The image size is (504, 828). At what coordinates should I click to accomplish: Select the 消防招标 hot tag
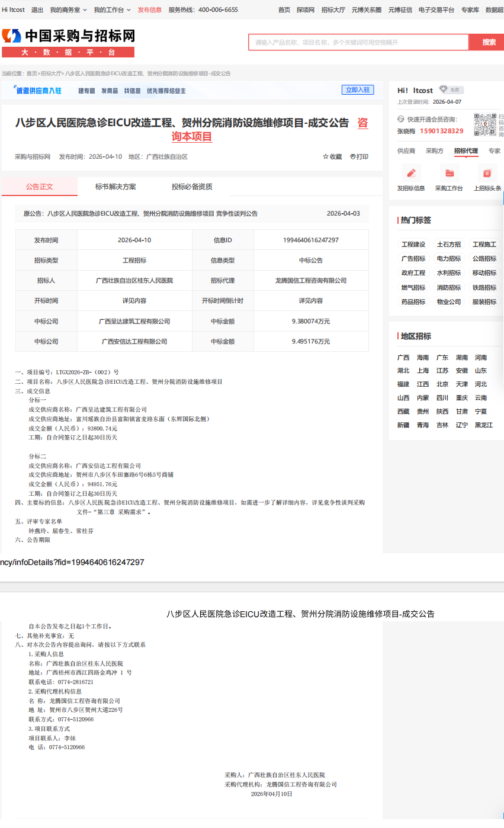[448, 287]
